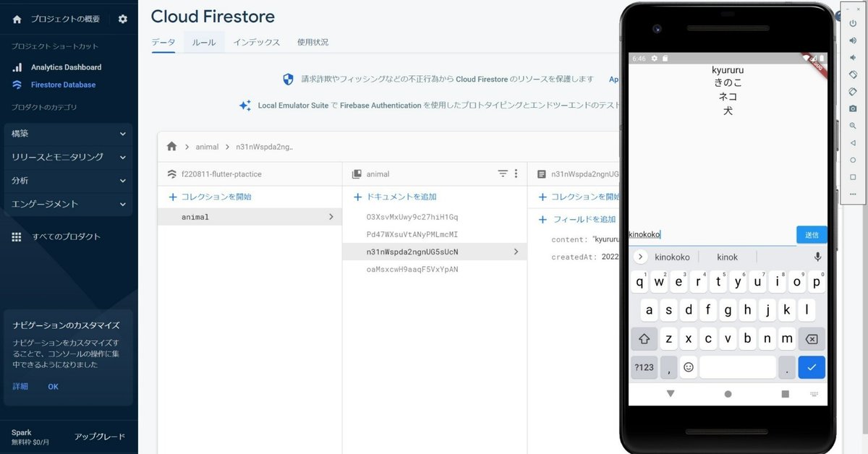Click the アップグレード plan button
This screenshot has height=454, width=868.
click(x=100, y=437)
